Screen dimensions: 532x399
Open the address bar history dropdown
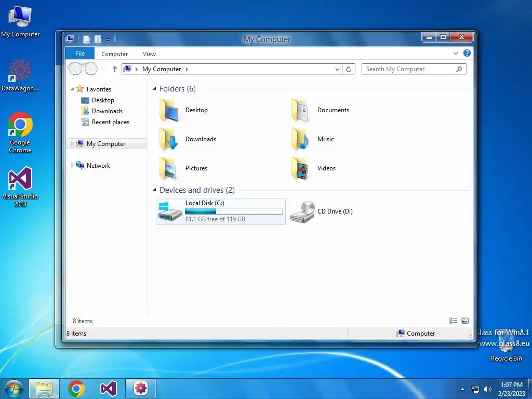337,69
